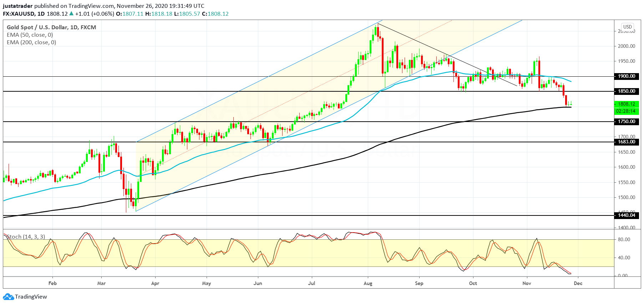Click the 1683.00 horizontal line price label
644x305 pixels.
[627, 142]
